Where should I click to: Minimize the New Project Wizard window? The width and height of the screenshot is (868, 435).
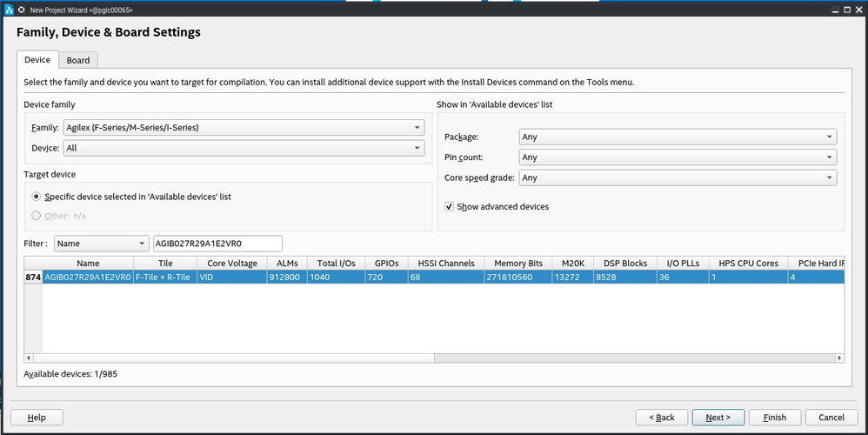coord(836,10)
